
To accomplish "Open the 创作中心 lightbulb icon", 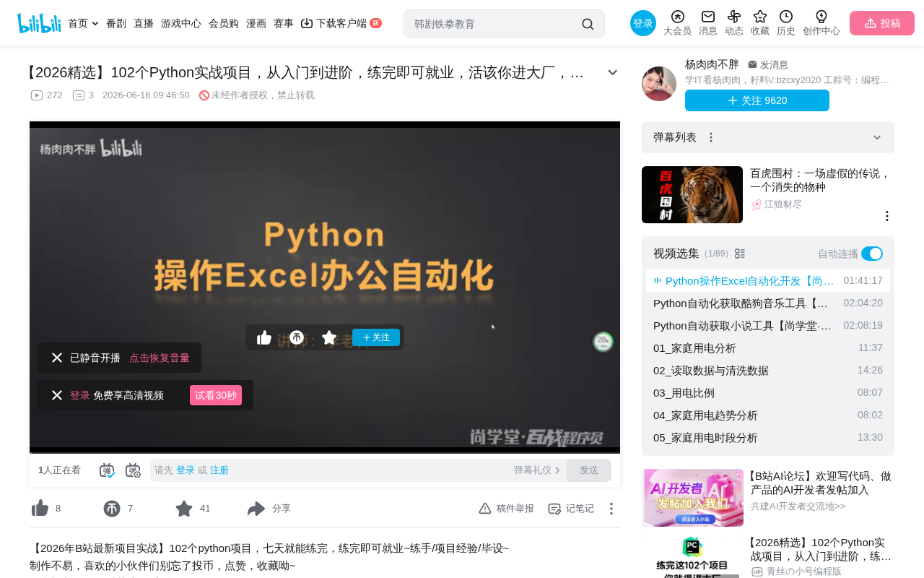I will [x=821, y=17].
